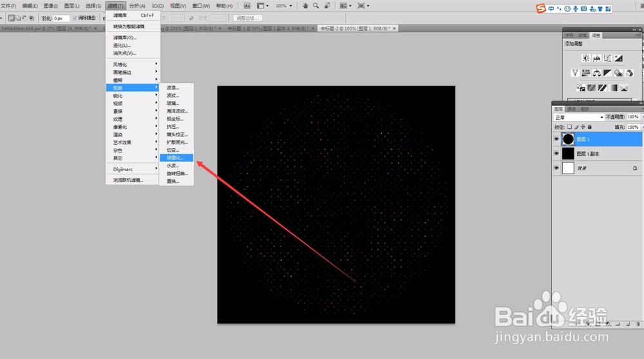Screen dimensions: 644x359
Task: Click the 不透明度 opacity value field
Action: coord(632,117)
